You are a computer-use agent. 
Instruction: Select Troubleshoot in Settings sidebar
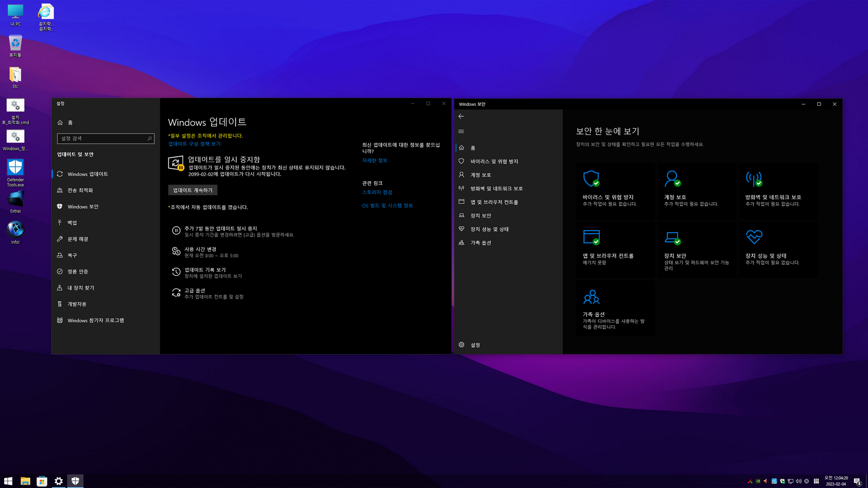(105, 239)
